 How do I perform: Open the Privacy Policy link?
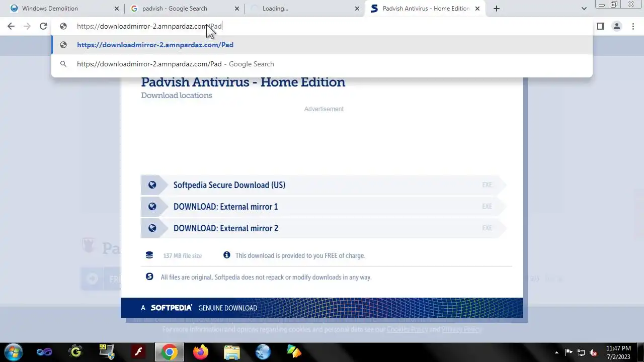click(x=461, y=329)
